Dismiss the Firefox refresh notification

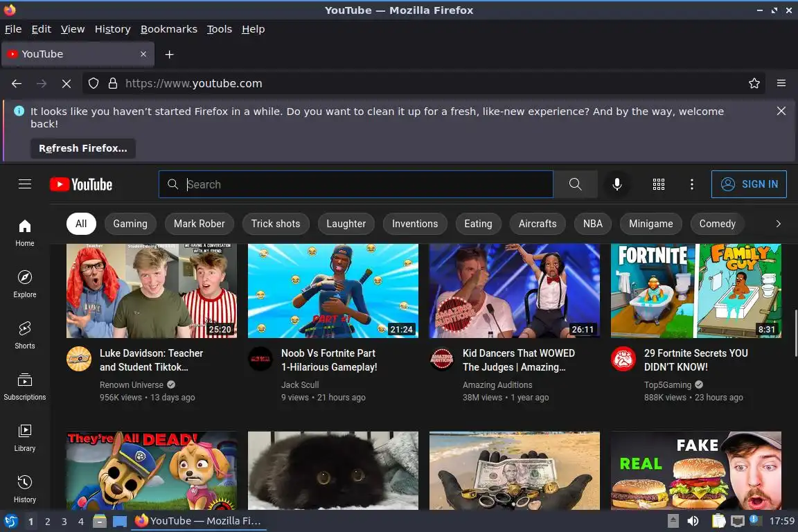pyautogui.click(x=781, y=111)
